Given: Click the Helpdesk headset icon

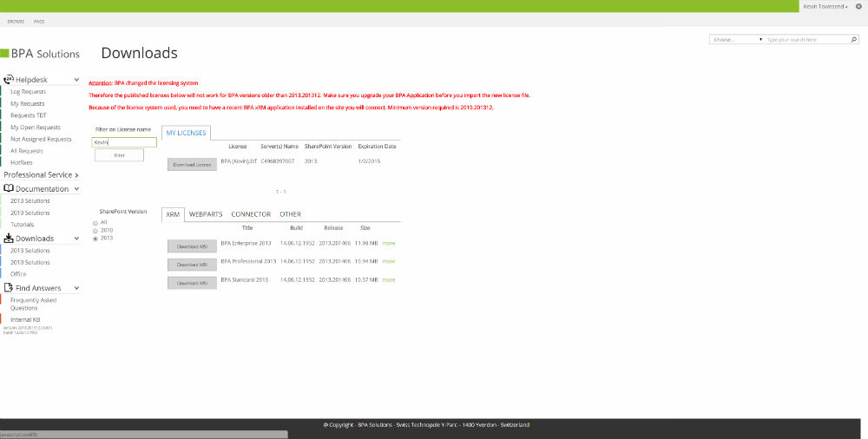Looking at the screenshot, I should click(x=9, y=79).
